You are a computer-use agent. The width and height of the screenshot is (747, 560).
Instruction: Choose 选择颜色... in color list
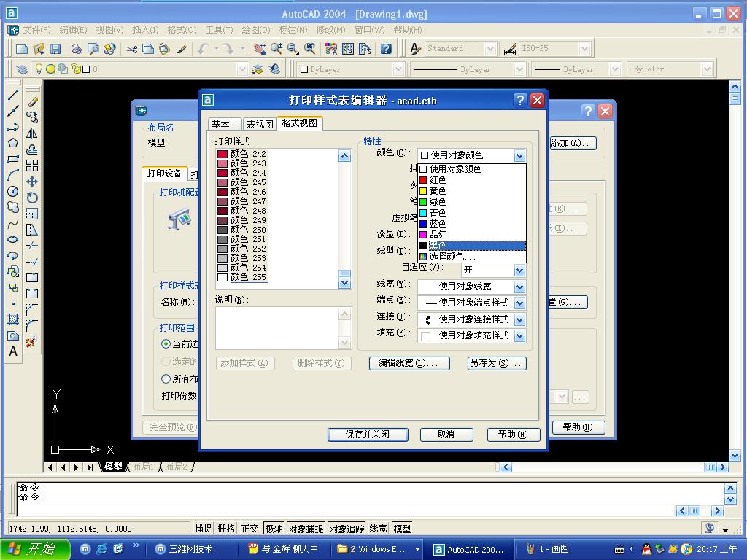click(x=472, y=257)
